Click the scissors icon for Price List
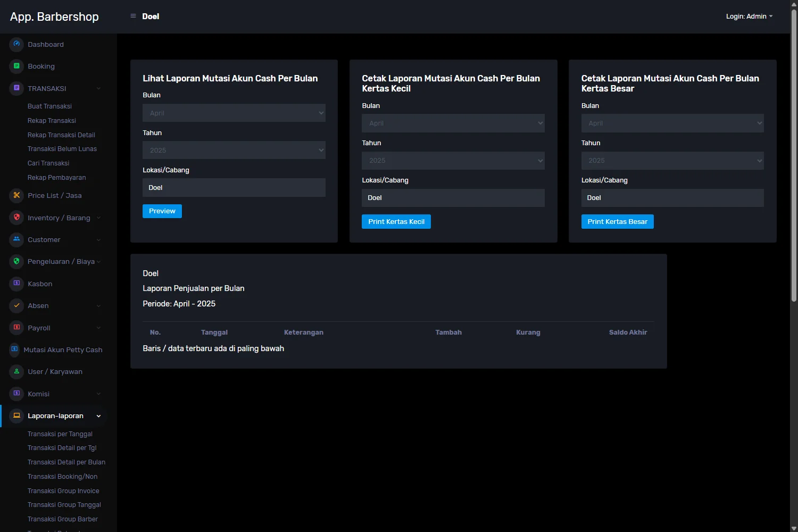This screenshot has width=798, height=532. pos(16,195)
